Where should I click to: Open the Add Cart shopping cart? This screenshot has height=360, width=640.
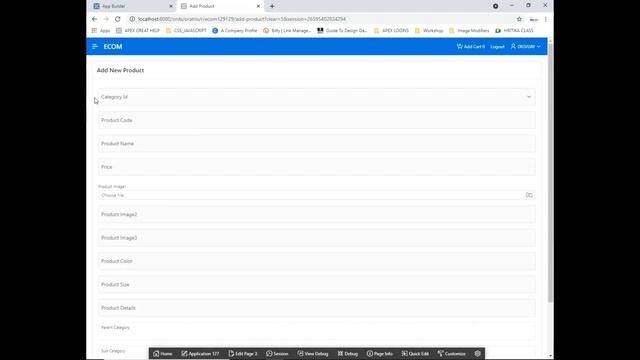[471, 47]
